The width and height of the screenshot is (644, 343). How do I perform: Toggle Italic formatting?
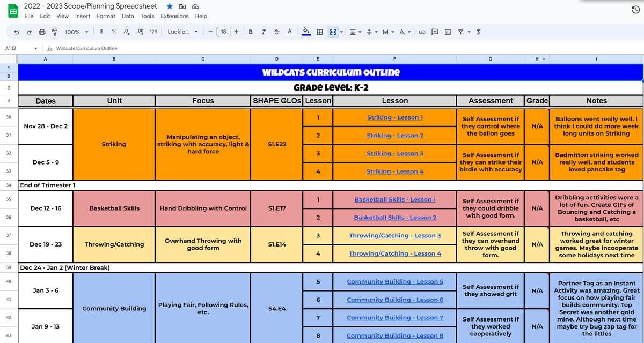tap(264, 32)
